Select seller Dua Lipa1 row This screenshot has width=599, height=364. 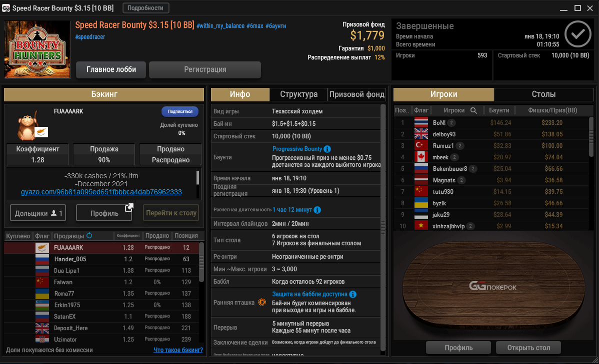coord(101,271)
